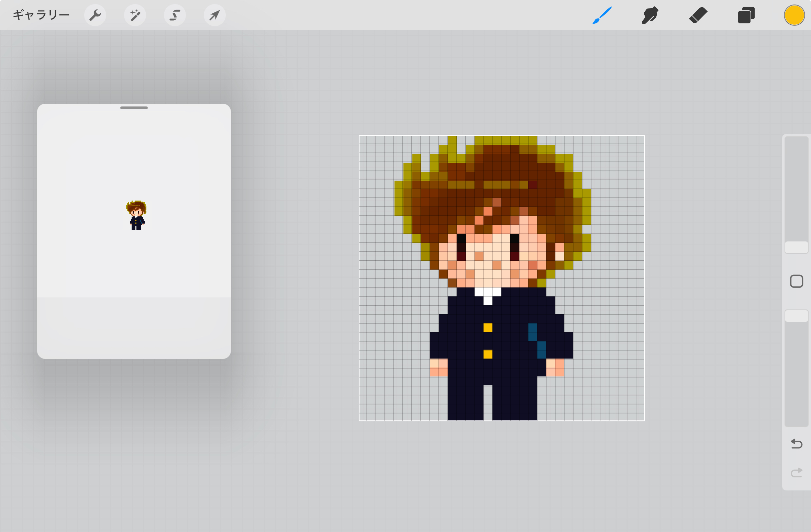Activate the Transform arrow tool
The height and width of the screenshot is (532, 811).
tap(215, 15)
